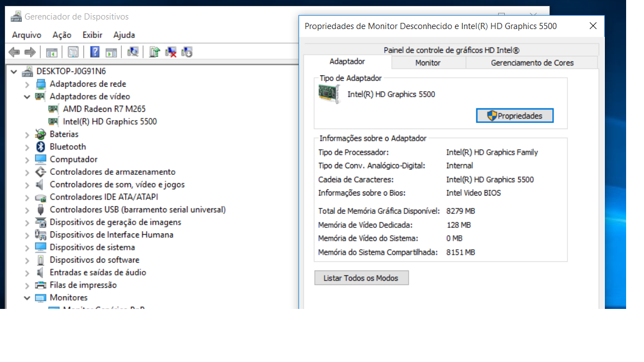Expand Controladores de som, vídeo e jogos

[27, 185]
